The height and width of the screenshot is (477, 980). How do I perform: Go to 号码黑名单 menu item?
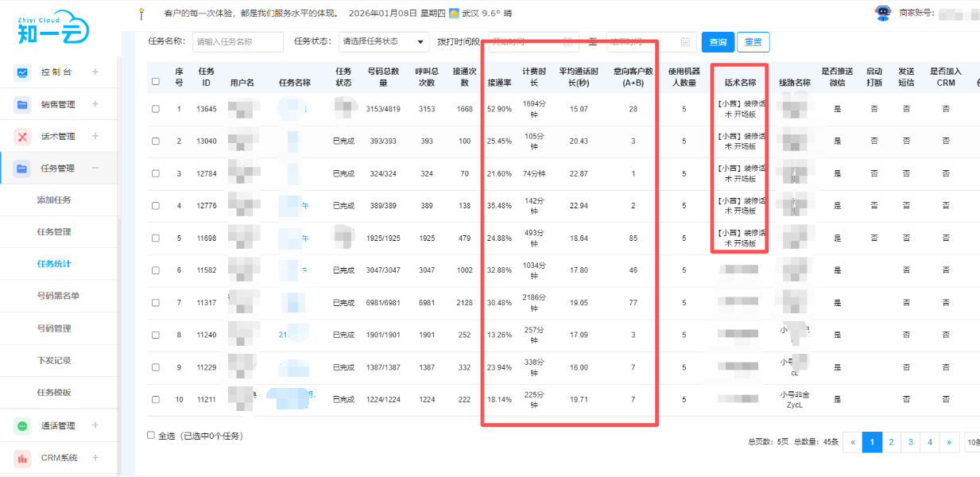(58, 296)
